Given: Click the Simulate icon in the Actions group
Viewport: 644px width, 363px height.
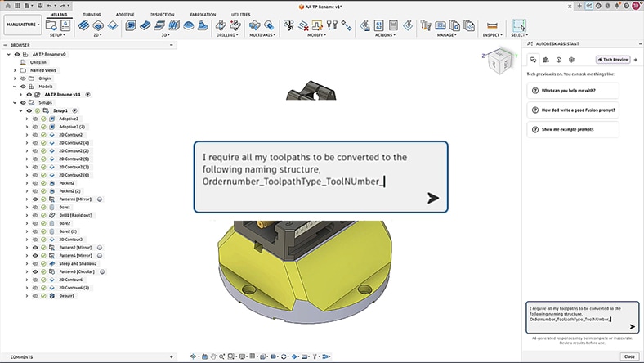Looking at the screenshot, I should point(364,25).
